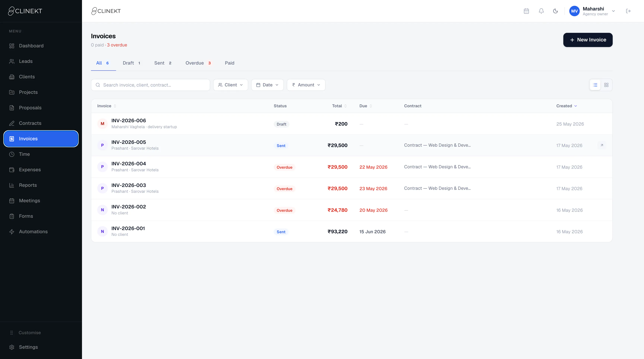The width and height of the screenshot is (644, 359).
Task: Click due date 15 Jun 2026
Action: click(x=372, y=232)
